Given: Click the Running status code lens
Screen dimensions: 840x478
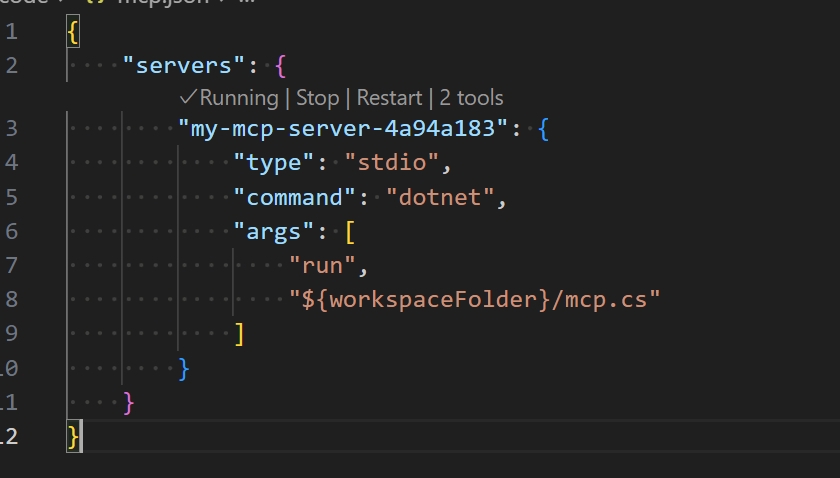Looking at the screenshot, I should (x=238, y=97).
